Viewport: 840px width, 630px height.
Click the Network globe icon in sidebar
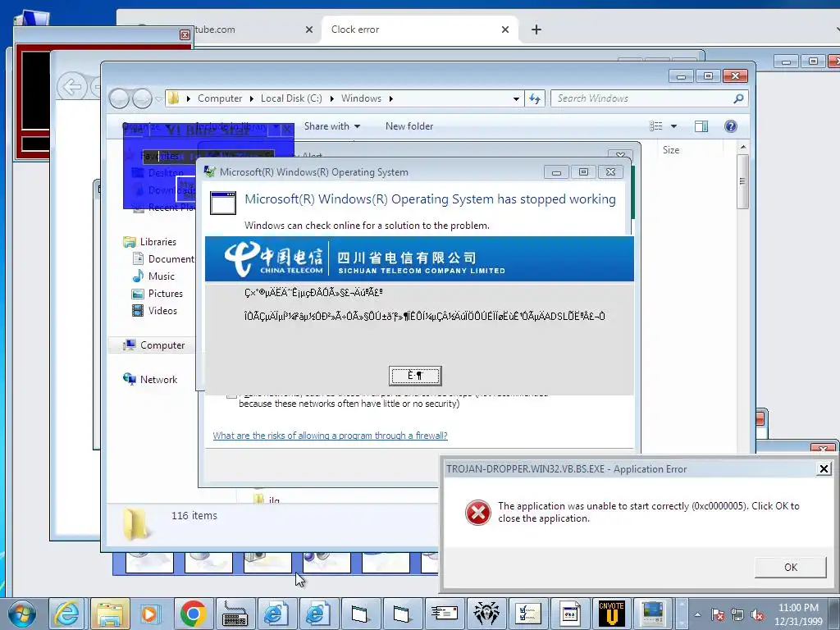tap(129, 379)
